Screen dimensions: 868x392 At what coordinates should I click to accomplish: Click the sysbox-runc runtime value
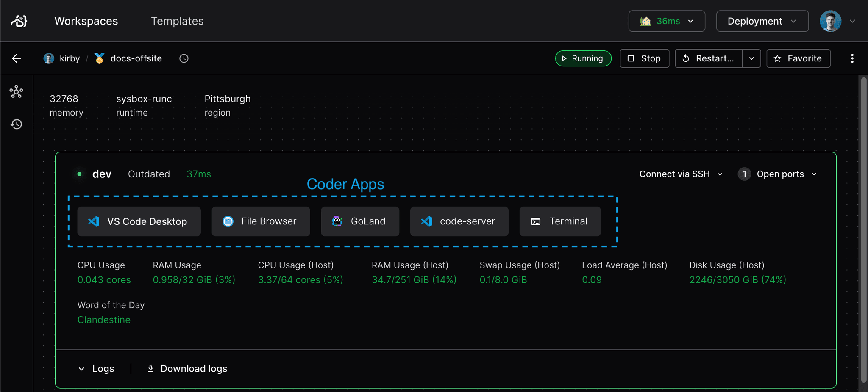point(144,99)
